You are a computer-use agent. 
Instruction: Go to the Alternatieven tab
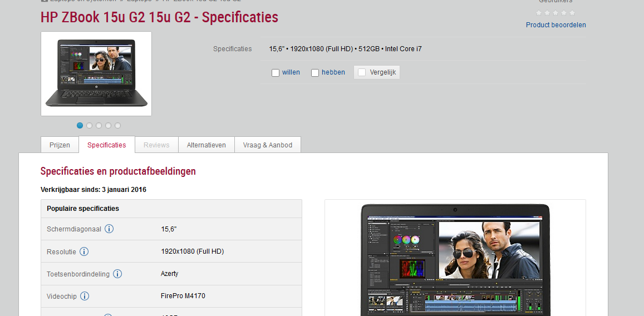click(x=206, y=145)
